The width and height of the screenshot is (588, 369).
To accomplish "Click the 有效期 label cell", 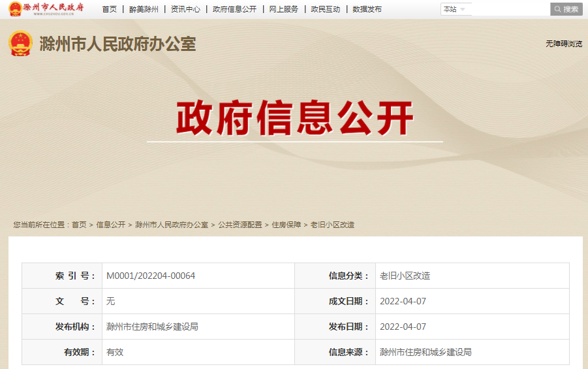I will (x=62, y=352).
